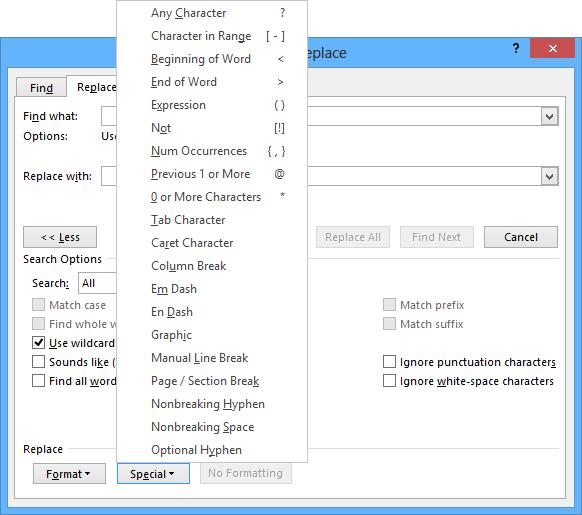Open the Format dropdown button

click(x=69, y=473)
